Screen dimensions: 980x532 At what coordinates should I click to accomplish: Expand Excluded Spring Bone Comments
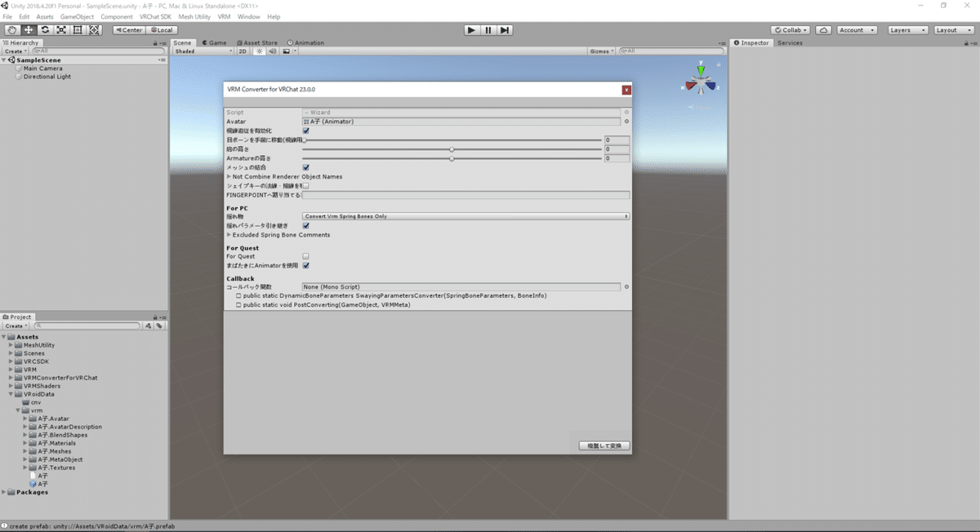(x=229, y=235)
